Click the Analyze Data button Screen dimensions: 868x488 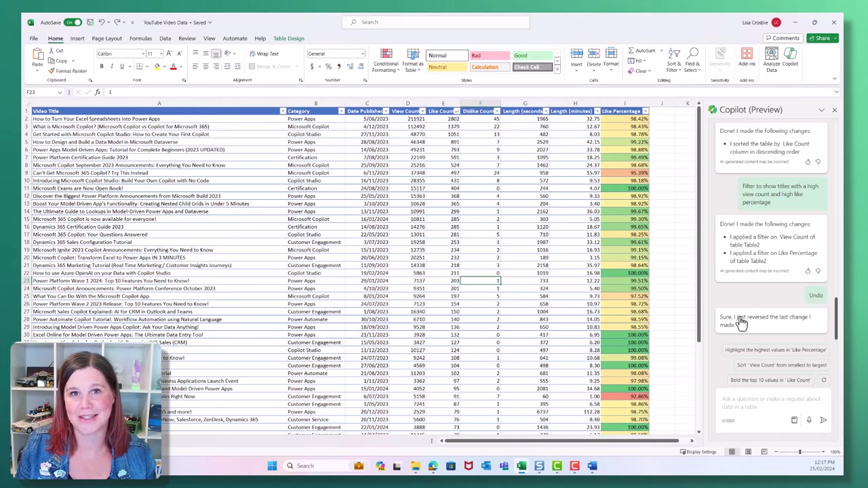click(772, 61)
